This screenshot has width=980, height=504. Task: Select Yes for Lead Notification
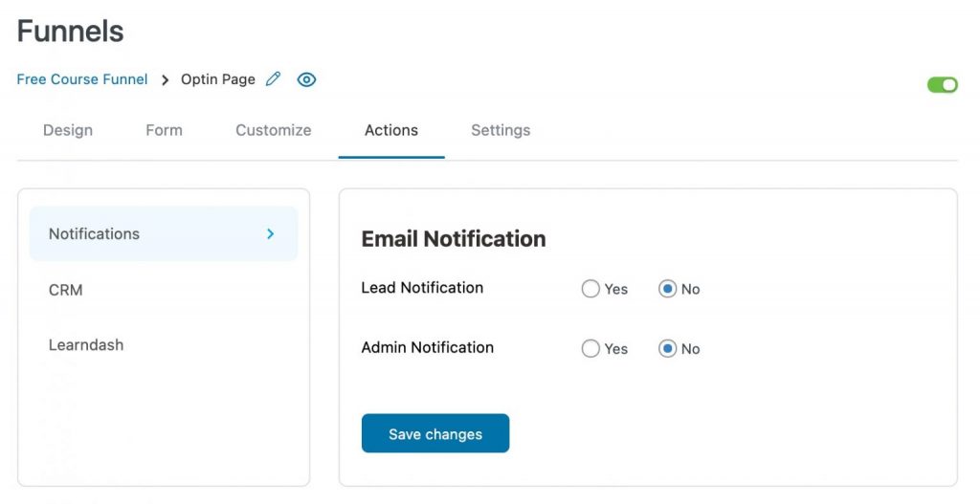590,289
